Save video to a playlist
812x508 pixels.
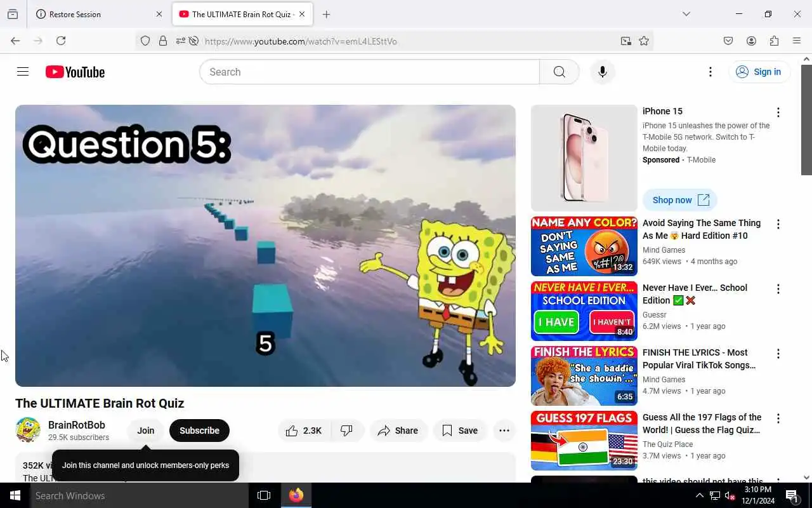click(460, 431)
